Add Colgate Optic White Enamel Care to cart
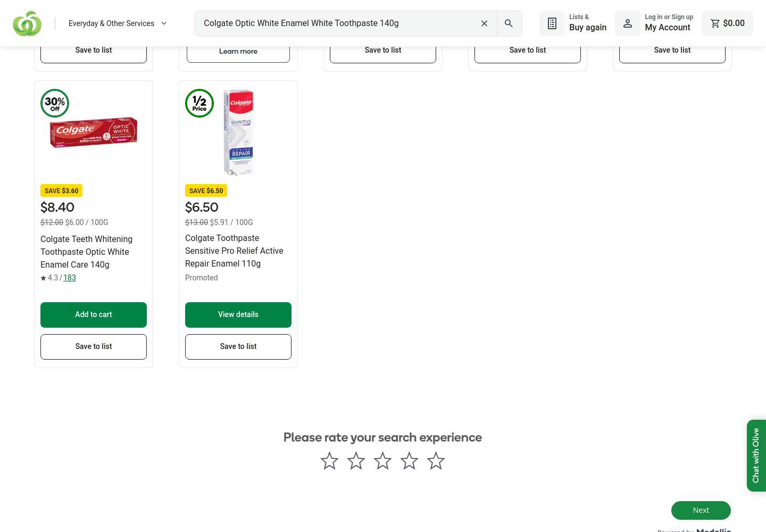 (x=94, y=315)
